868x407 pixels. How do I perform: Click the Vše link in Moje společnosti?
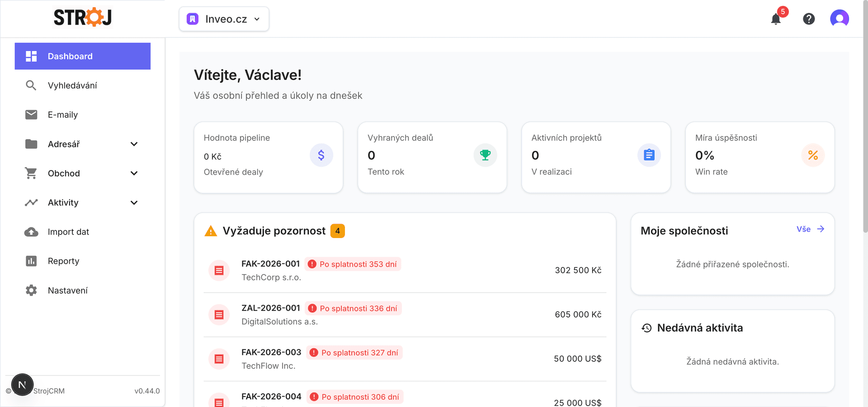pyautogui.click(x=810, y=229)
